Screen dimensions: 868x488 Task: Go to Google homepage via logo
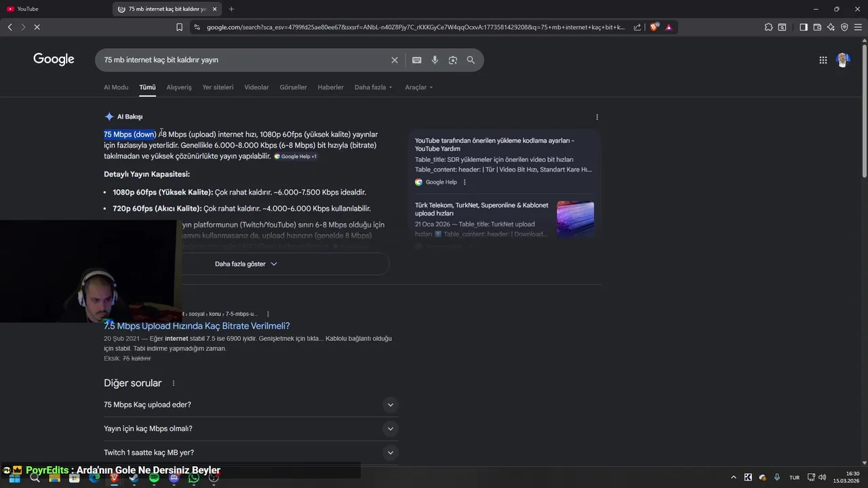click(x=54, y=60)
